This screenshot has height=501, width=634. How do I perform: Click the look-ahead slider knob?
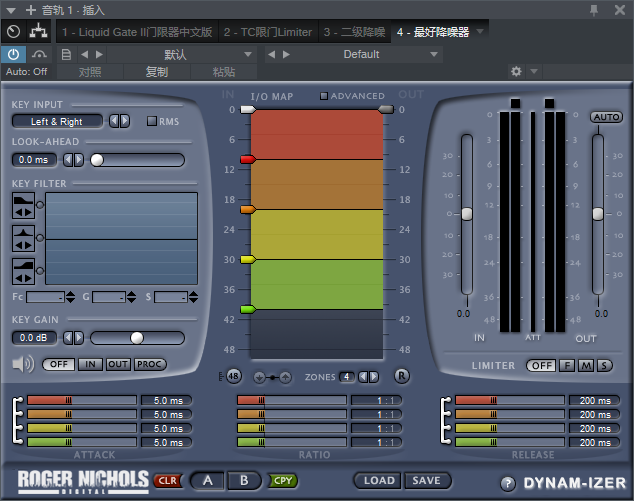point(97,160)
